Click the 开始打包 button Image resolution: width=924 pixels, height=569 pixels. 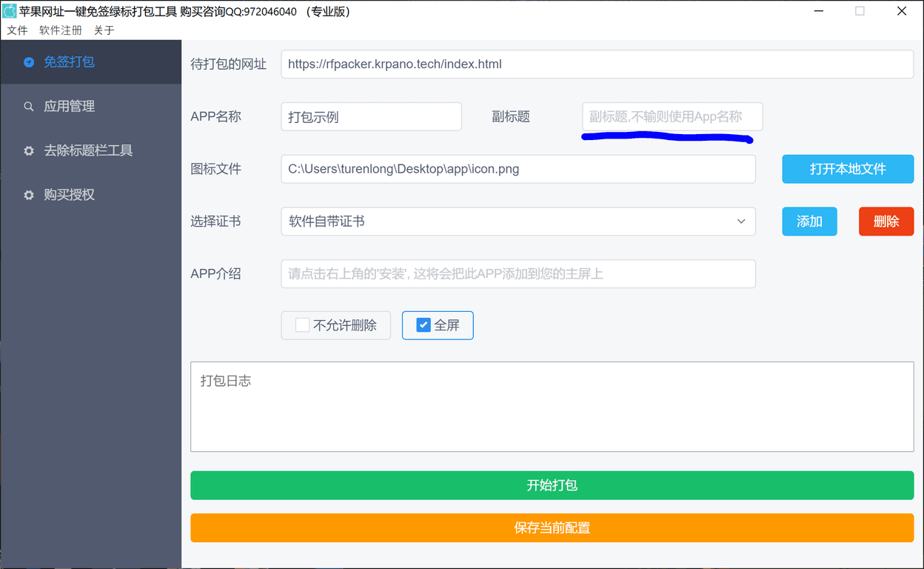click(552, 485)
